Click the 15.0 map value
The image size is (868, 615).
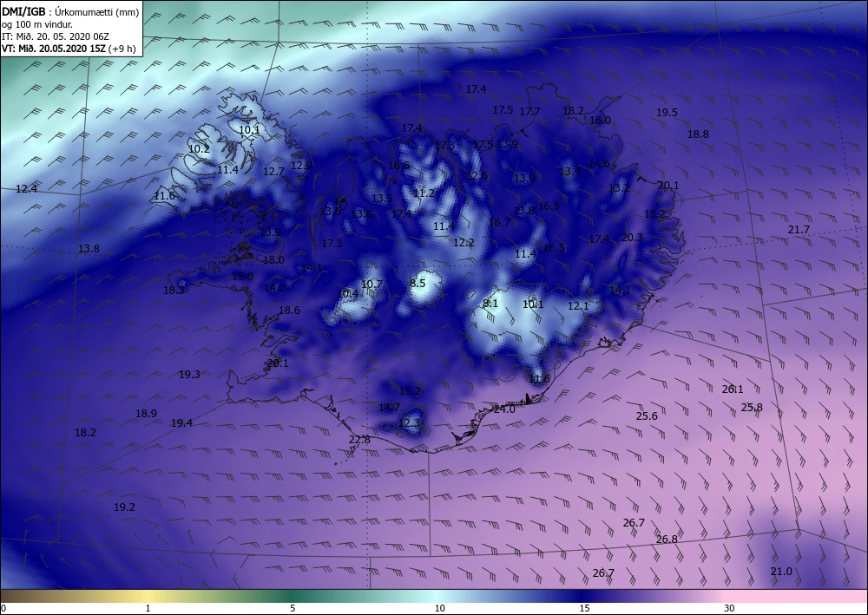point(242,276)
